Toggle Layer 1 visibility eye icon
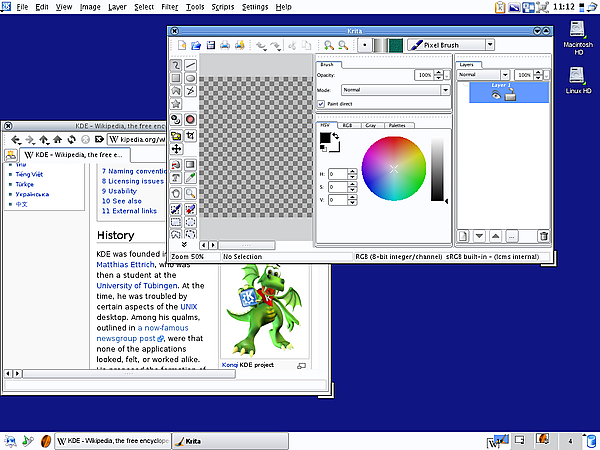The width and height of the screenshot is (600, 450). coord(496,97)
